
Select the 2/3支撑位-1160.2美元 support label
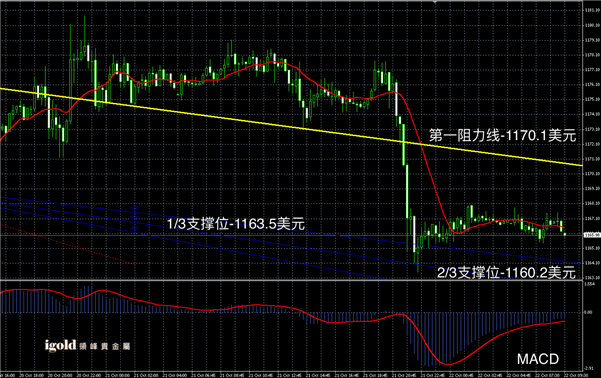(x=506, y=273)
